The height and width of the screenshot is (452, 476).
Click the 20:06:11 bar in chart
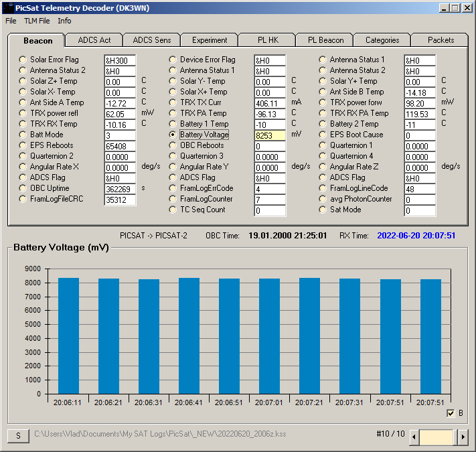(x=68, y=335)
